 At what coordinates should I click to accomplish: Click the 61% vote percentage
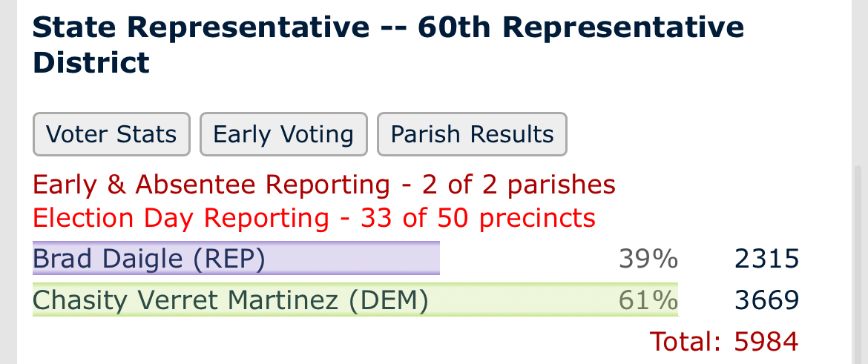(x=648, y=300)
